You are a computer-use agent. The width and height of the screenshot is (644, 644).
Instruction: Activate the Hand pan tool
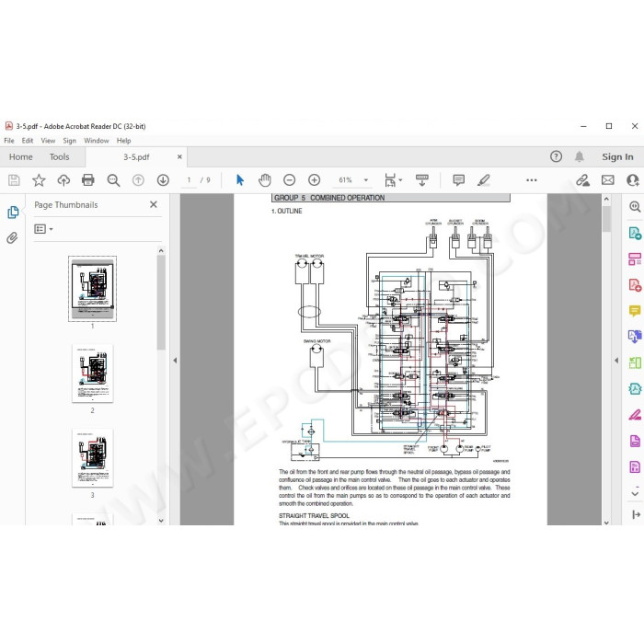[x=265, y=180]
